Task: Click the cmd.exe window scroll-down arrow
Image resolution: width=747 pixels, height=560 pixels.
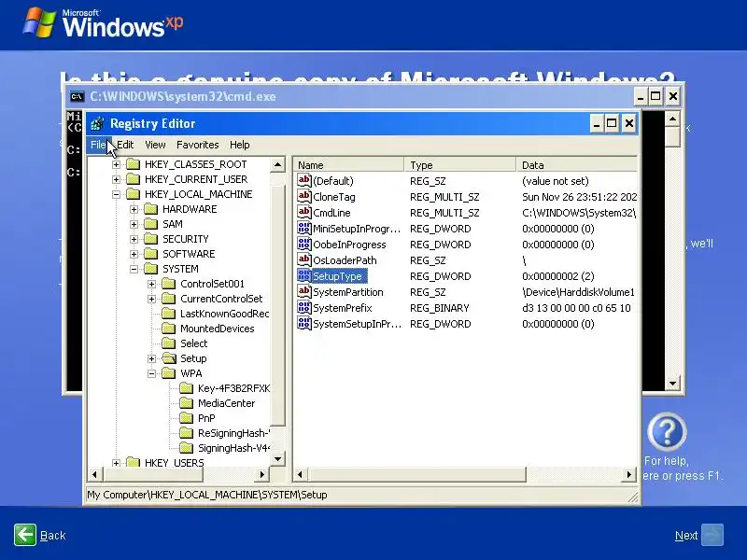Action: pyautogui.click(x=672, y=384)
